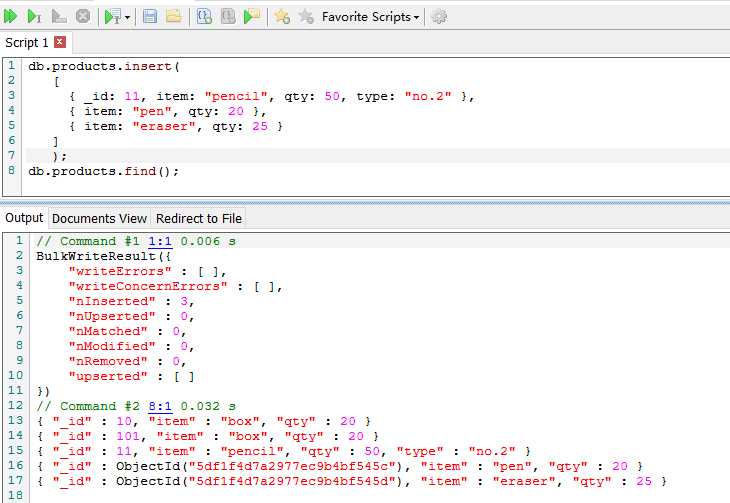
Task: Close Script 1 with red X
Action: (60, 42)
